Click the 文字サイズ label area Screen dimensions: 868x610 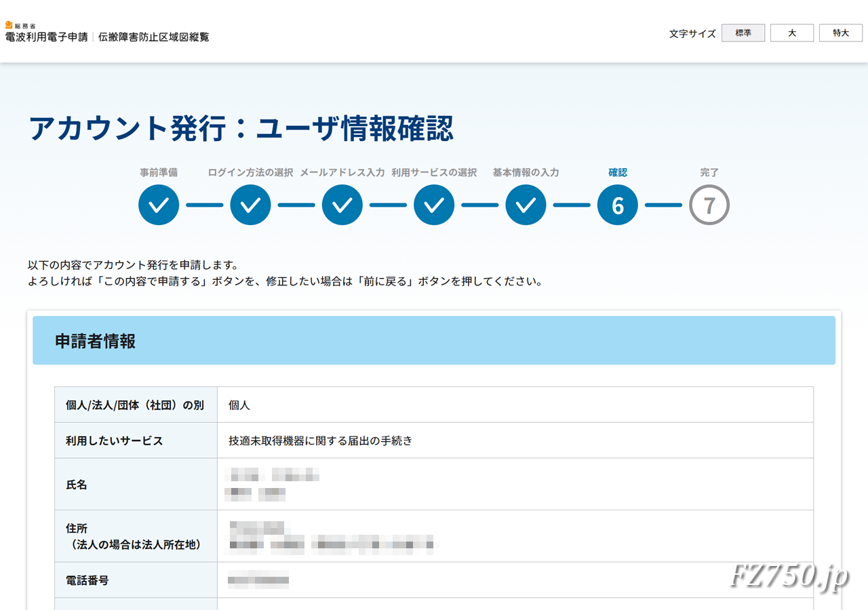coord(691,33)
